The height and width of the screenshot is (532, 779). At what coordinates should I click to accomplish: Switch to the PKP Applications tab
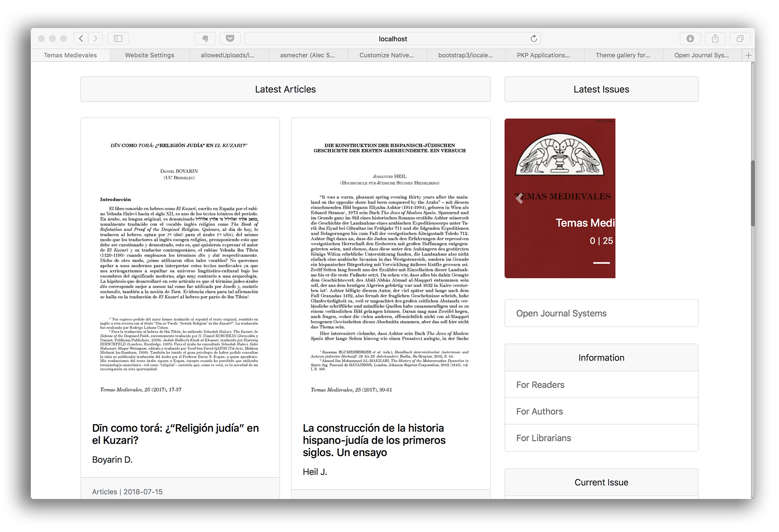pyautogui.click(x=543, y=55)
